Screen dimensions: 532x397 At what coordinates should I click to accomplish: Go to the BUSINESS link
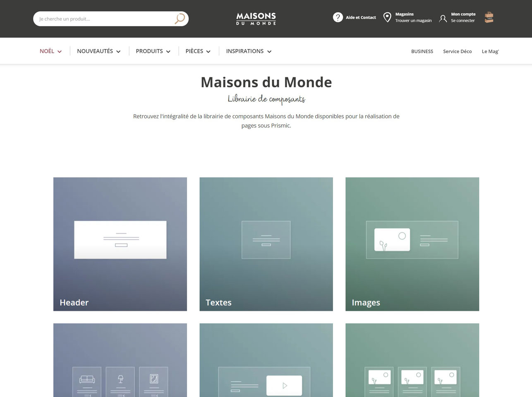[x=422, y=51]
